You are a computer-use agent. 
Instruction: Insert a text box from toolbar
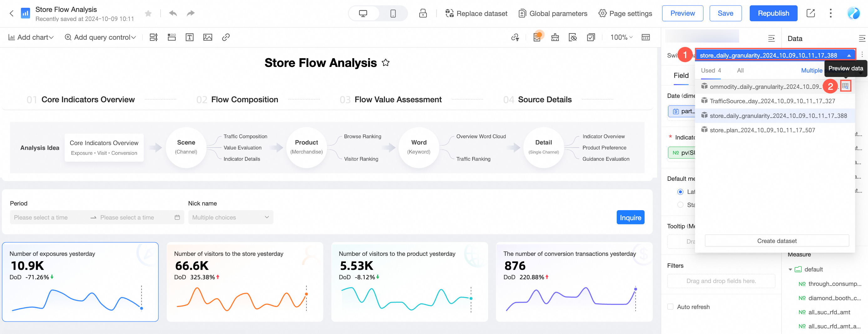coord(189,38)
